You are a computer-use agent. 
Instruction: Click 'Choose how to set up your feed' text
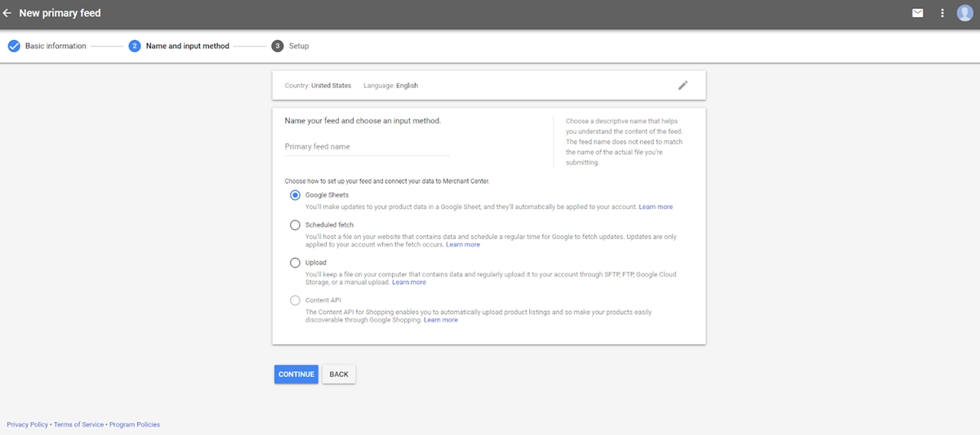[387, 180]
